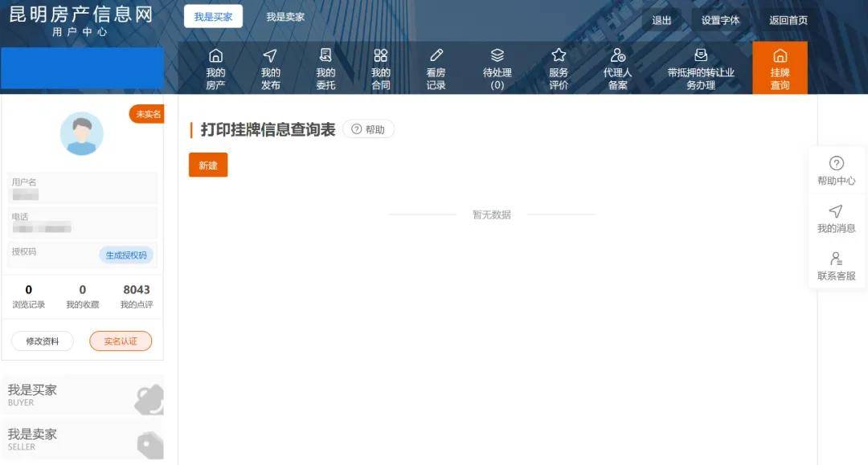Click 我的发布 paper plane icon

coord(270,55)
